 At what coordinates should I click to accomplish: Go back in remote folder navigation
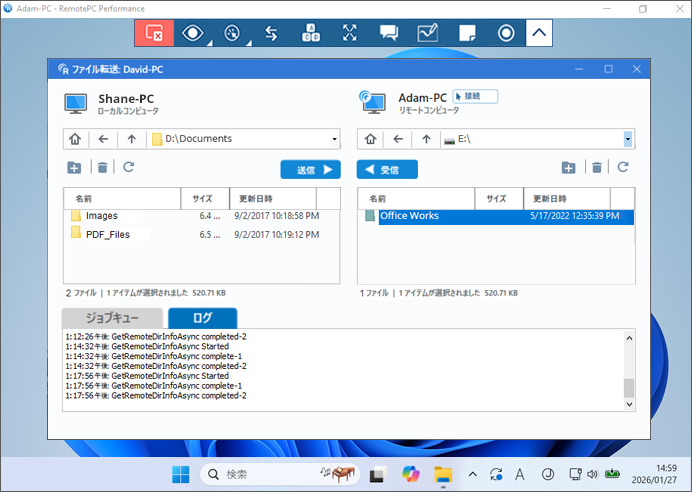click(x=398, y=139)
